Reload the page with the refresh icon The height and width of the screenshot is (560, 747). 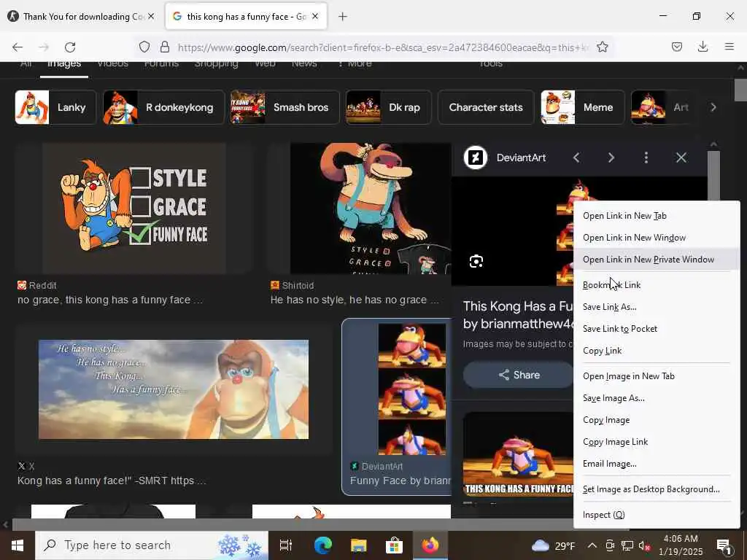click(70, 47)
